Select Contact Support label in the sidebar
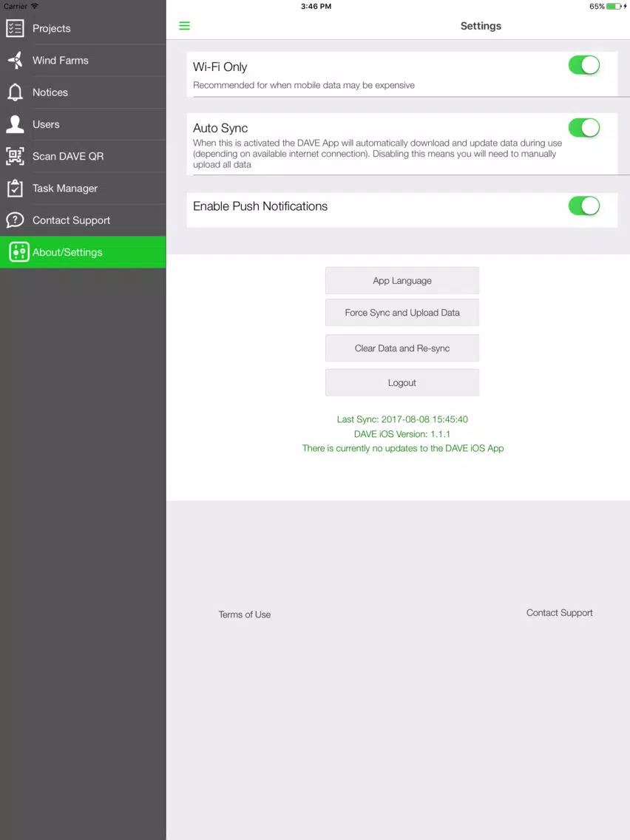 71,220
